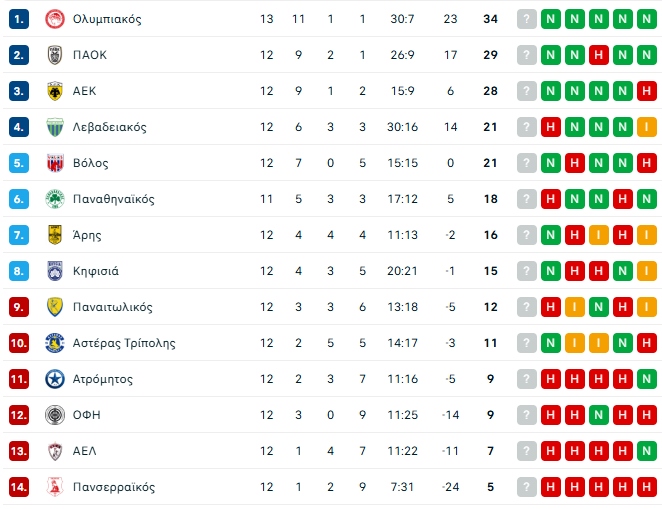Click the Αστέρας Τρίπολης team name
662x509 pixels.
[x=124, y=343]
